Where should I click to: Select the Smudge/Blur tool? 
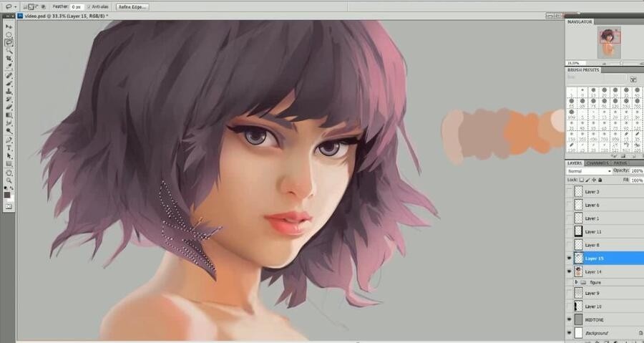pos(9,123)
